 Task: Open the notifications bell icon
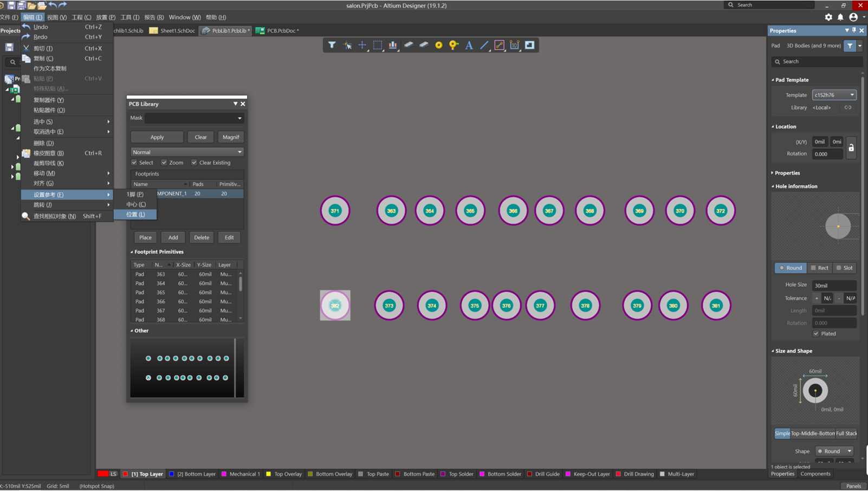click(x=840, y=17)
